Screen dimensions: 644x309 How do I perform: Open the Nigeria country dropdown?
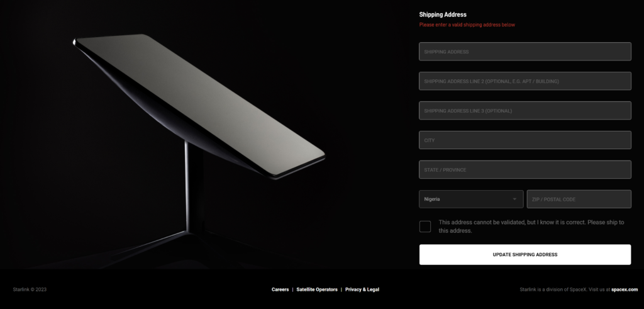tap(471, 199)
